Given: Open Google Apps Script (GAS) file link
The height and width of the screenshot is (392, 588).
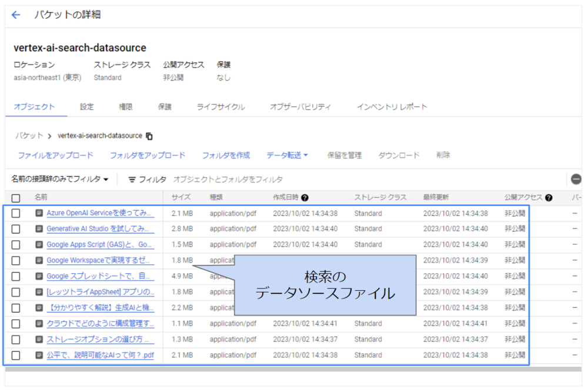Looking at the screenshot, I should tap(100, 244).
